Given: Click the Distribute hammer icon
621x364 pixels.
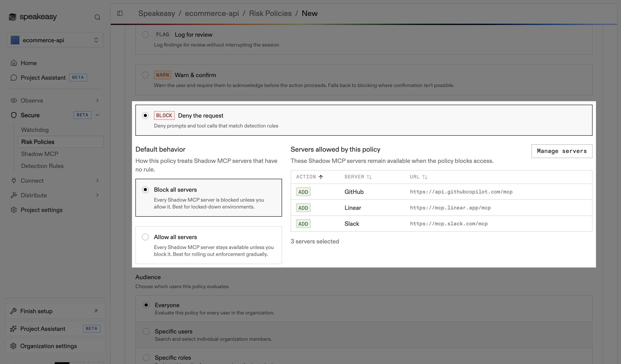Looking at the screenshot, I should [x=14, y=195].
